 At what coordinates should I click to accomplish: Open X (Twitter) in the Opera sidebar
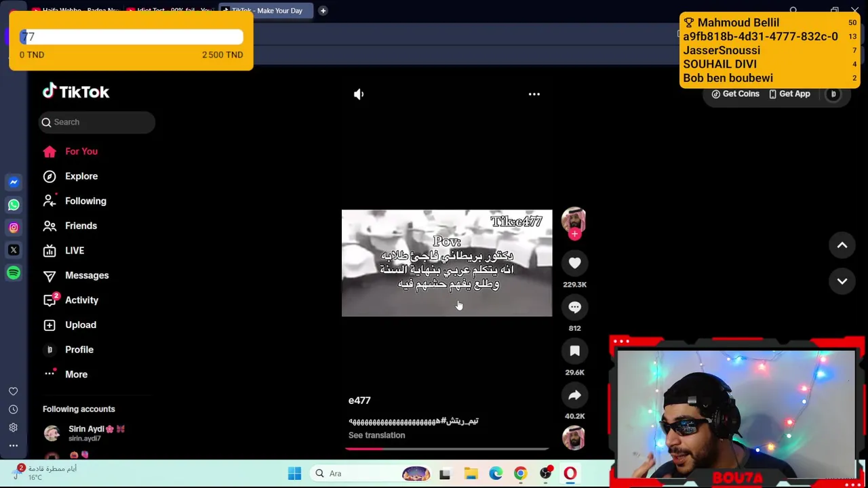coord(14,250)
